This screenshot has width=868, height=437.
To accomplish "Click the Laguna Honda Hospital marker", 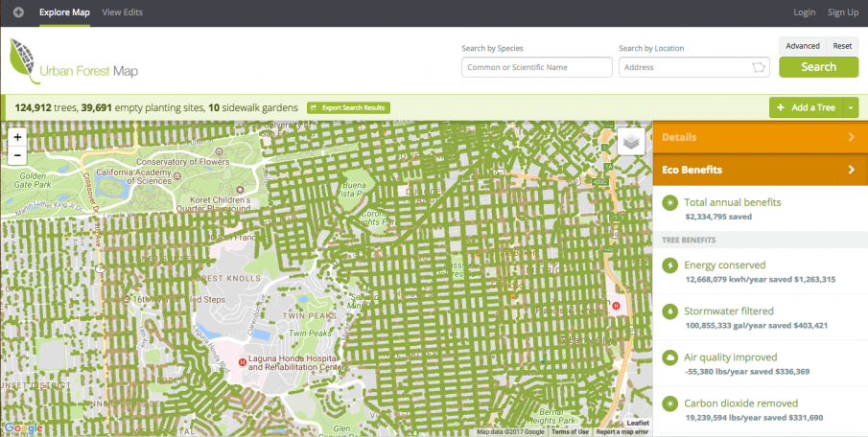I will point(242,361).
